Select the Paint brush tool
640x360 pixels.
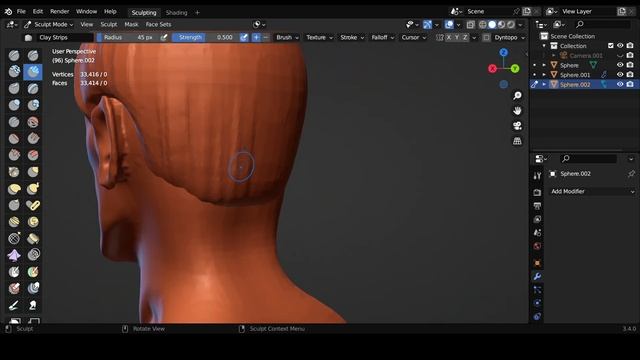14,305
